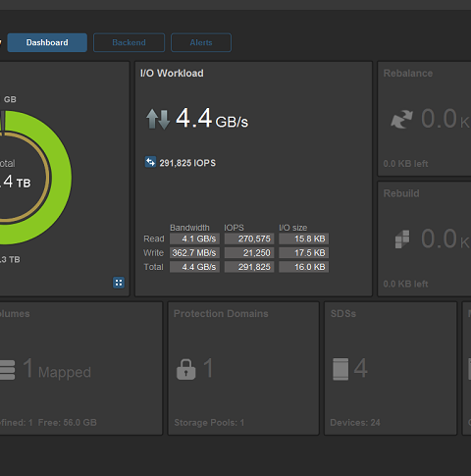
Task: Click the 291,825 IOPS summary text
Action: [x=187, y=163]
